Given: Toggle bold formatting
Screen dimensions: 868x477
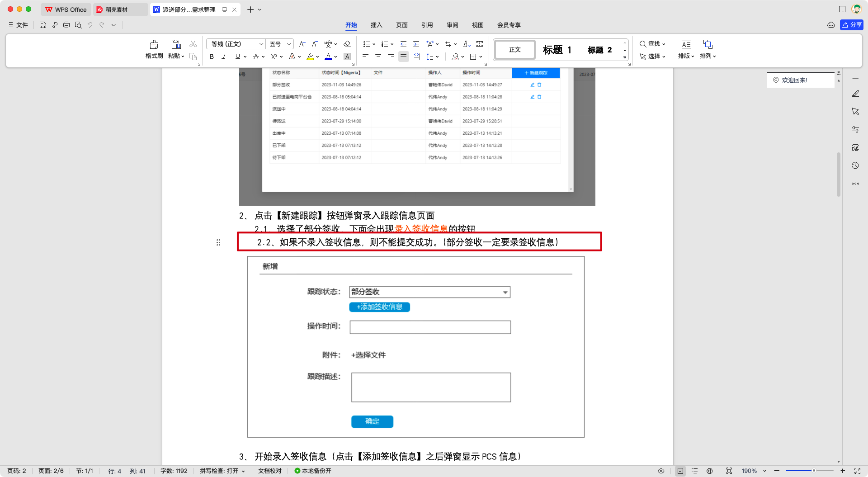Looking at the screenshot, I should [x=211, y=57].
